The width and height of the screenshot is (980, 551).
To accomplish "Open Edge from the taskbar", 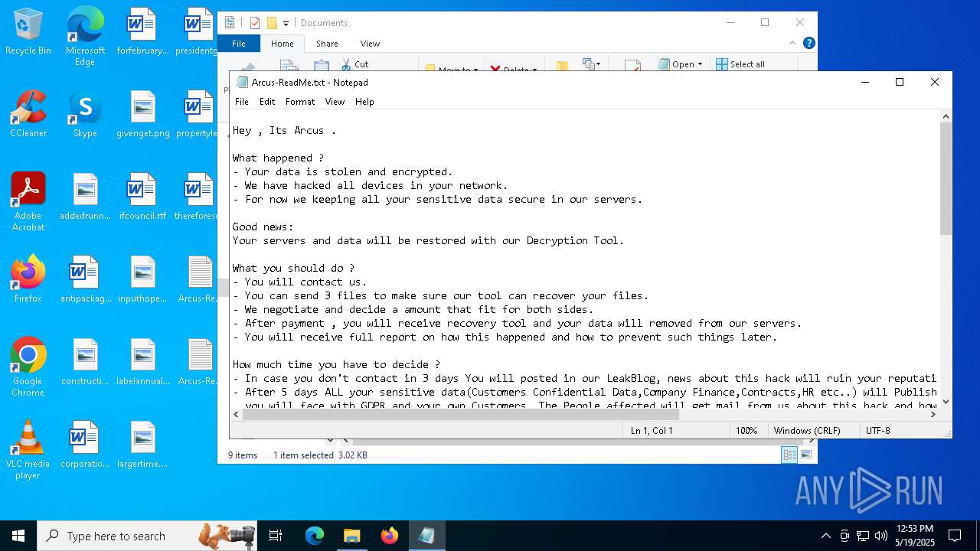I will click(315, 536).
